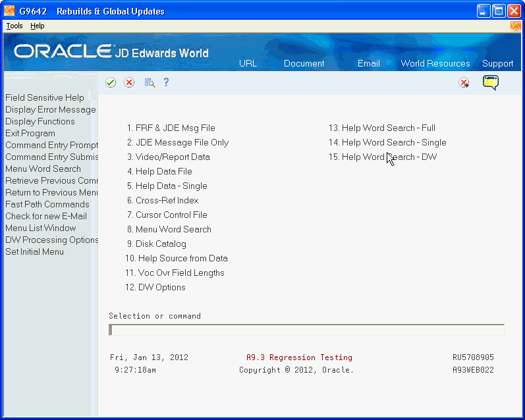The image size is (525, 420).
Task: Click Command Entry Submit in the sidebar
Action: click(51, 157)
